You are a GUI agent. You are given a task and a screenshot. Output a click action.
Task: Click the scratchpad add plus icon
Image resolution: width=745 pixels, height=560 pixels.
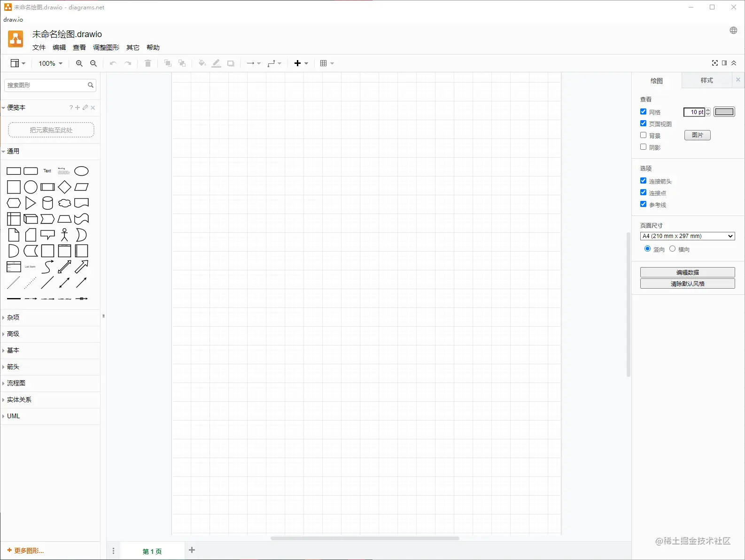[78, 107]
